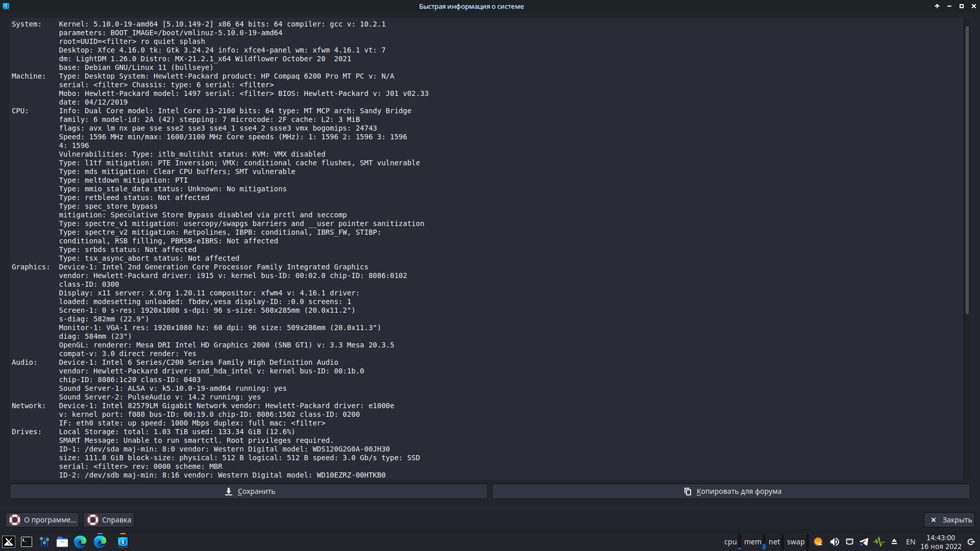Click the line 'base: Debian GNU/Linux 11 (bullseye)'
The image size is (980, 551).
136,67
